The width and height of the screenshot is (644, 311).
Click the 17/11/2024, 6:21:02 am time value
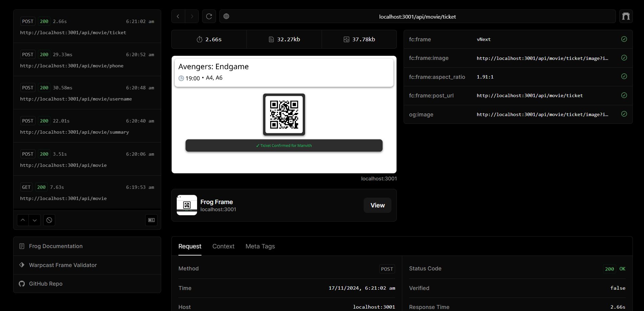coord(362,288)
